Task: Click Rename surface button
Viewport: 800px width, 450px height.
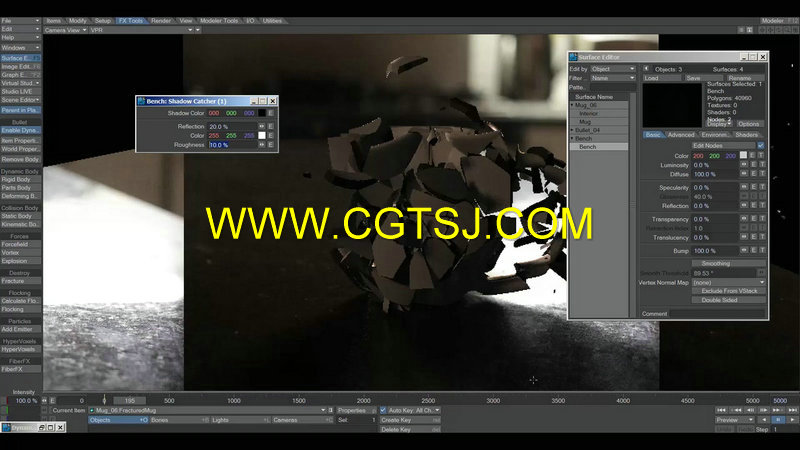Action: [745, 78]
